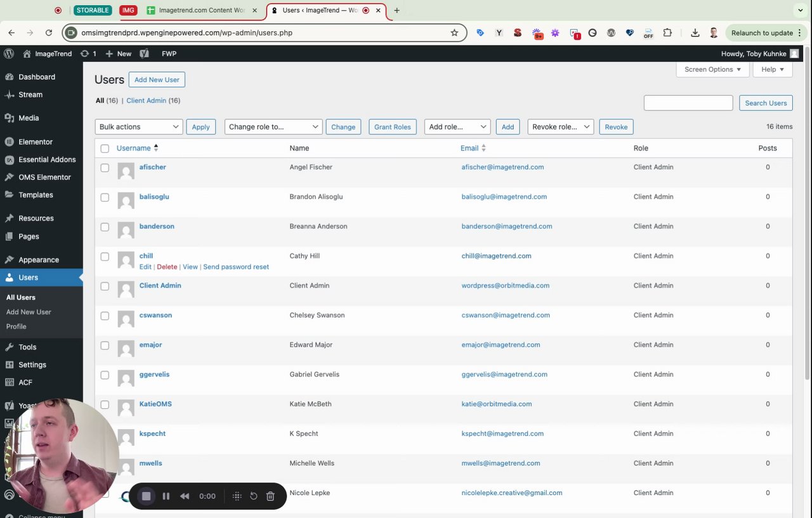
Task: Restart the recording with the circular arrow
Action: tap(254, 496)
